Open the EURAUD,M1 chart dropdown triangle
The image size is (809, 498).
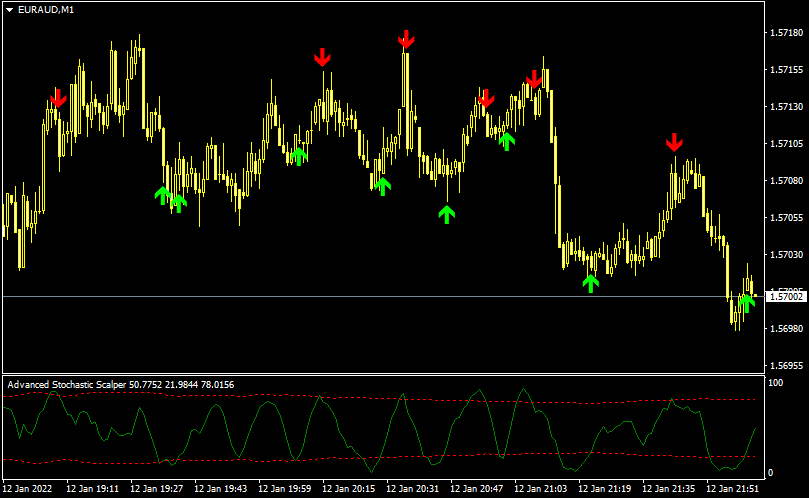pos(9,9)
